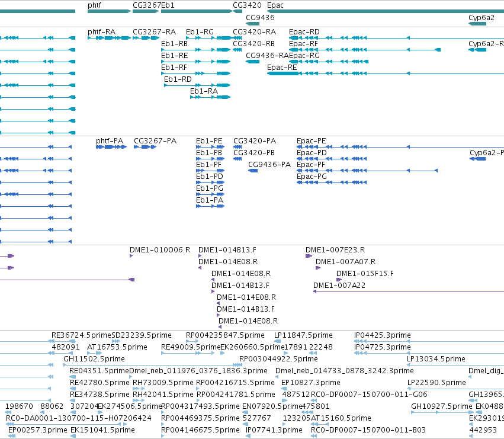Click the Cyp6a2 gene feature

[x=477, y=24]
